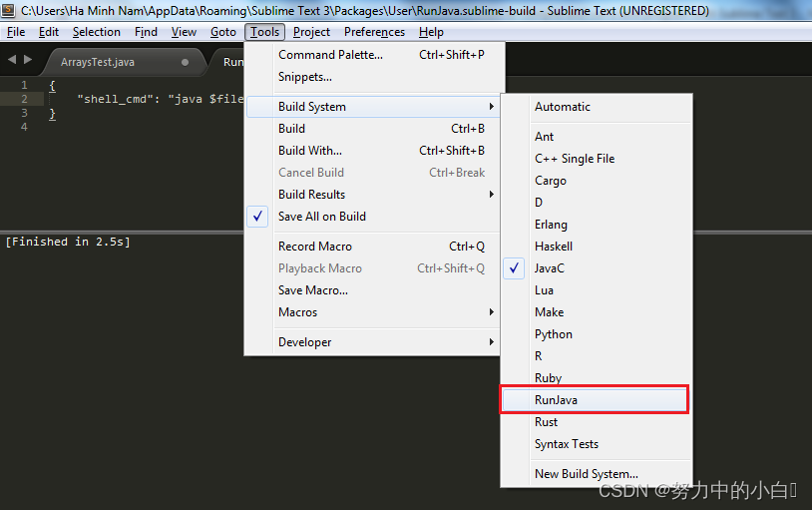Select Syntax Tests build system
812x510 pixels.
point(597,444)
